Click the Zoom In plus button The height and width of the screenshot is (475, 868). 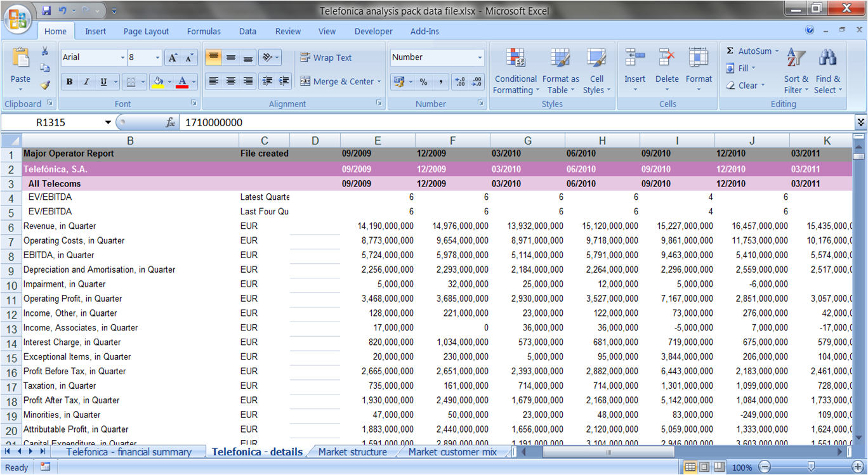tap(858, 467)
